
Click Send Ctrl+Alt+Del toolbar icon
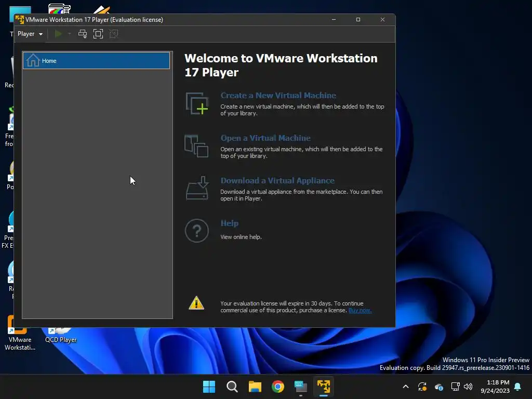click(x=83, y=34)
